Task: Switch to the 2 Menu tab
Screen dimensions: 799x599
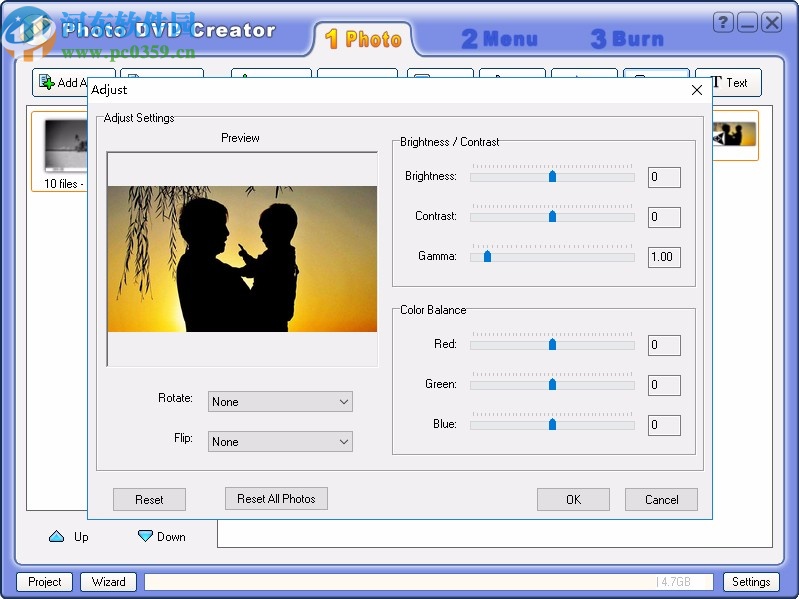Action: point(499,39)
